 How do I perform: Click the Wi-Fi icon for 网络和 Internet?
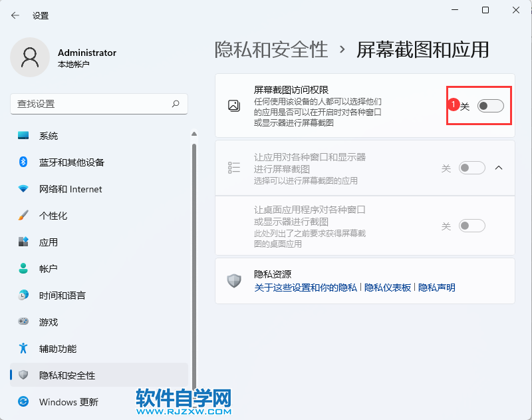coord(24,189)
